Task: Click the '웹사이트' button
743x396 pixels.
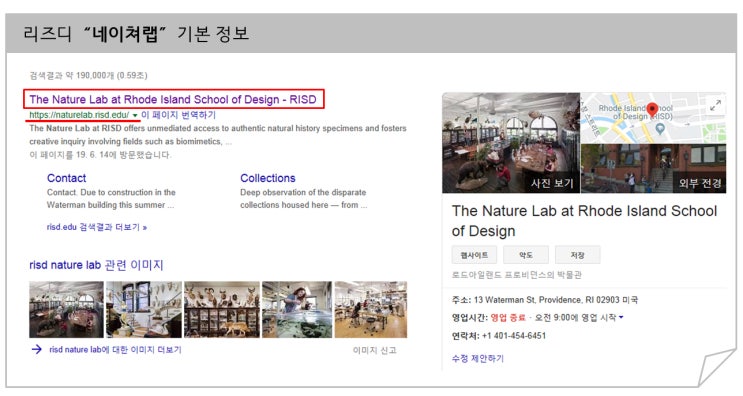Action: click(x=474, y=255)
